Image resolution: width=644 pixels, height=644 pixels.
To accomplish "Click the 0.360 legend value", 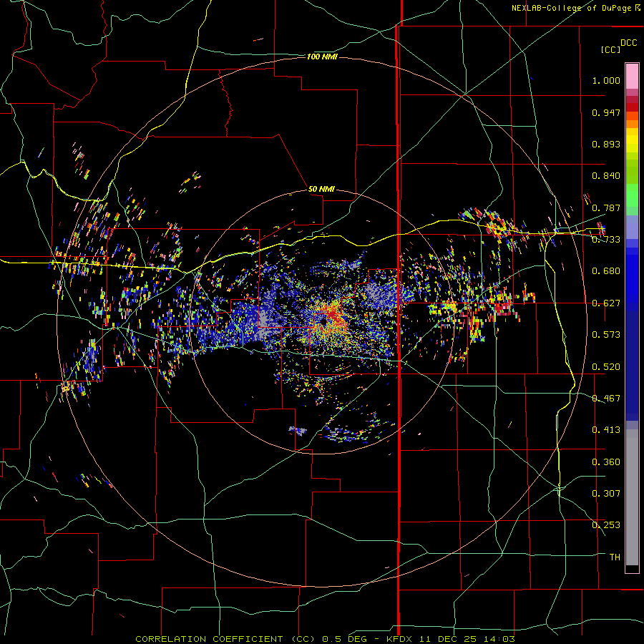I will coord(606,462).
